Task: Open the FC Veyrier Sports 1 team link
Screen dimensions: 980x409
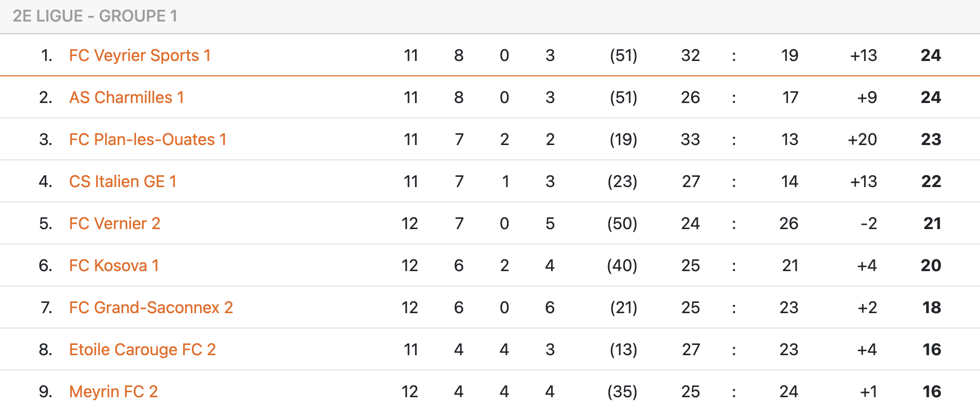Action: click(140, 55)
